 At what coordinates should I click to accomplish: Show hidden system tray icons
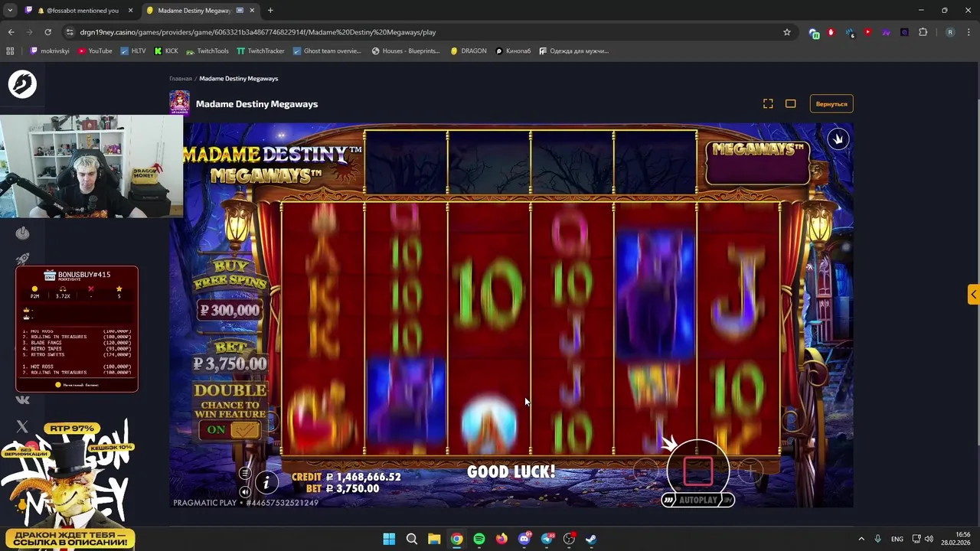pyautogui.click(x=861, y=539)
